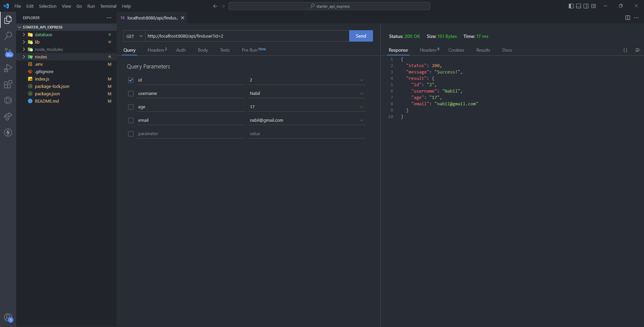Open the starter_api_express command search bar

tap(329, 6)
